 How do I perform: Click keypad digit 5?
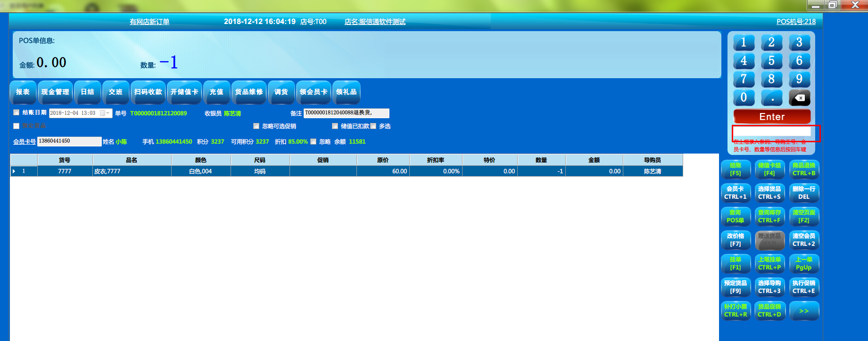(771, 61)
